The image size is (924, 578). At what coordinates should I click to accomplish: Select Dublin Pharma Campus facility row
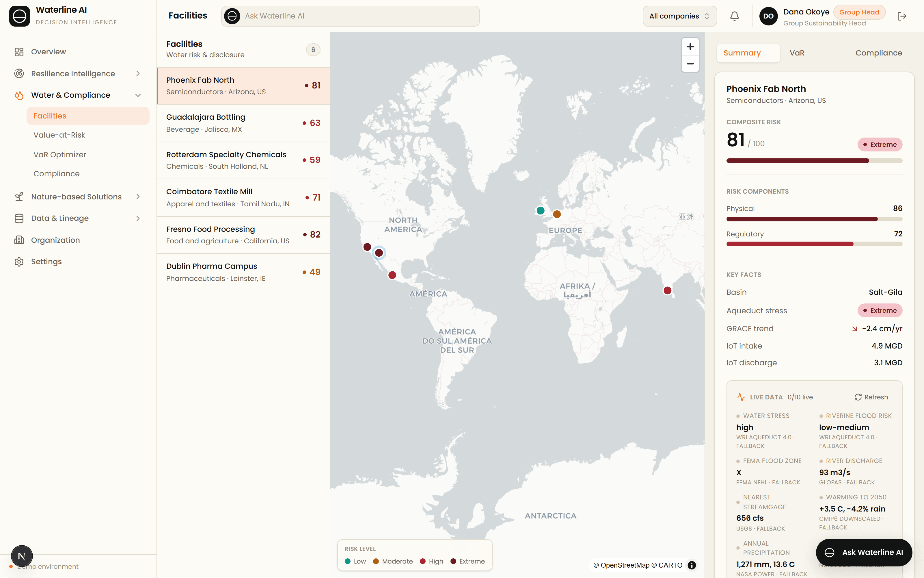(244, 272)
